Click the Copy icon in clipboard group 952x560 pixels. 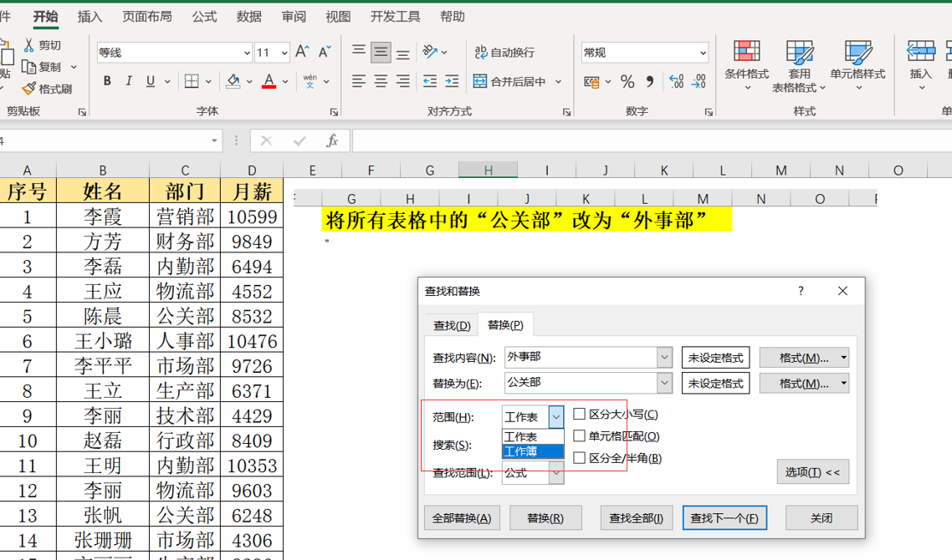click(x=28, y=67)
